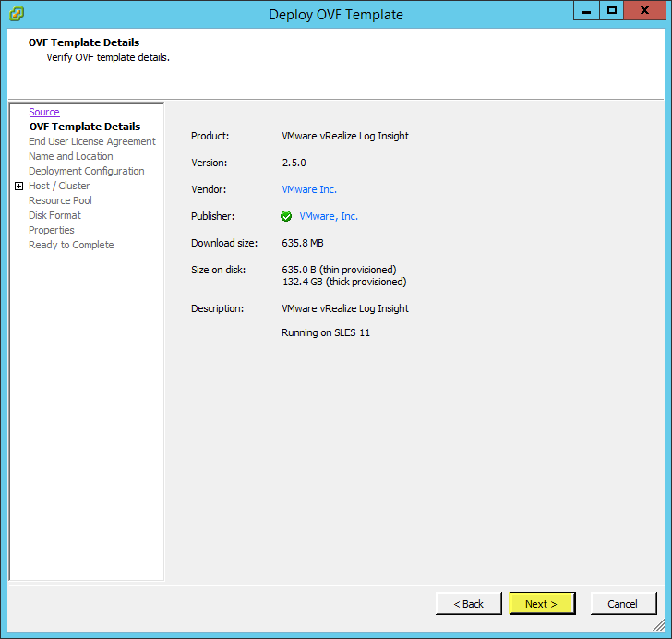Image resolution: width=672 pixels, height=639 pixels.
Task: Click the Deploy OVF Template title text
Action: click(x=336, y=15)
